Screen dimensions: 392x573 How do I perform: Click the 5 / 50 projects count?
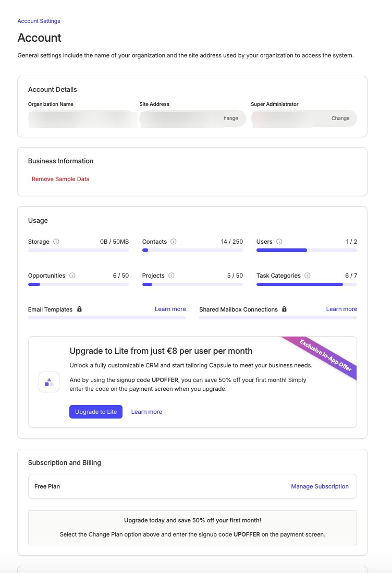(x=235, y=276)
